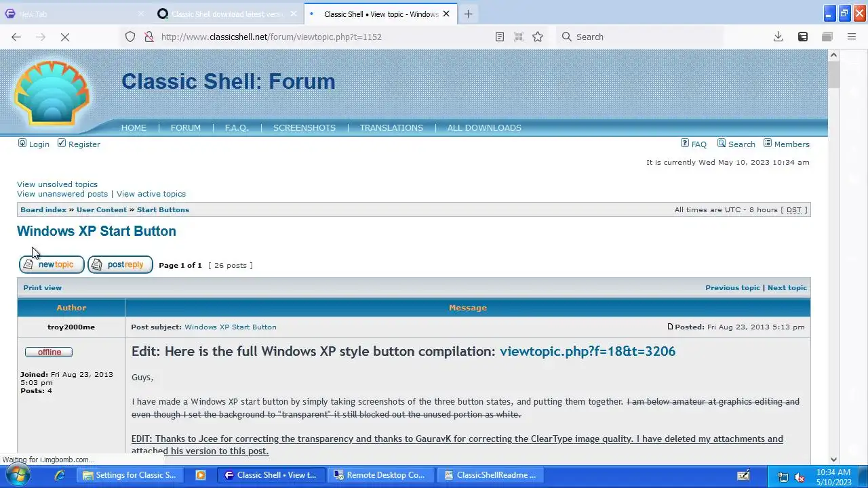Screen dimensions: 868x488
Task: Click the Login link icon
Action: pyautogui.click(x=22, y=143)
